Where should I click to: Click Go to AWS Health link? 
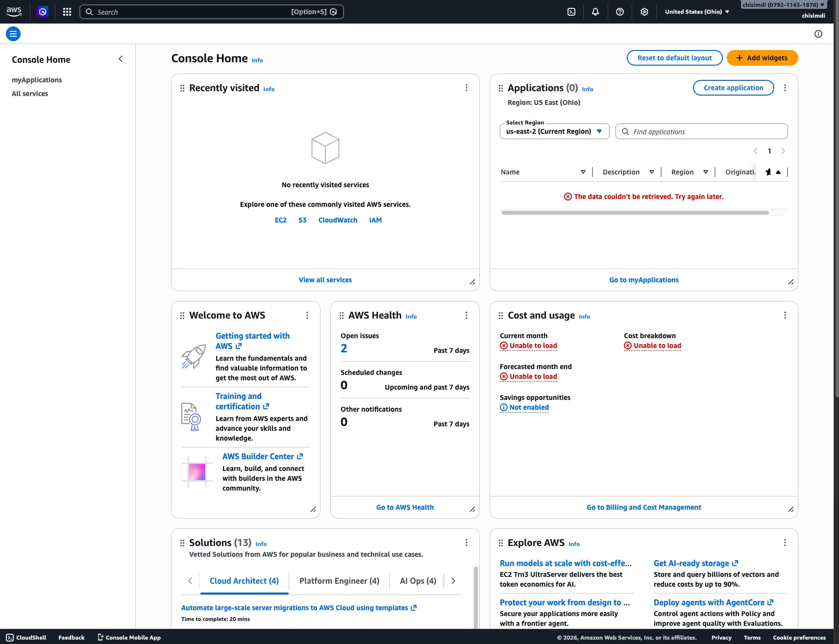pyautogui.click(x=405, y=507)
